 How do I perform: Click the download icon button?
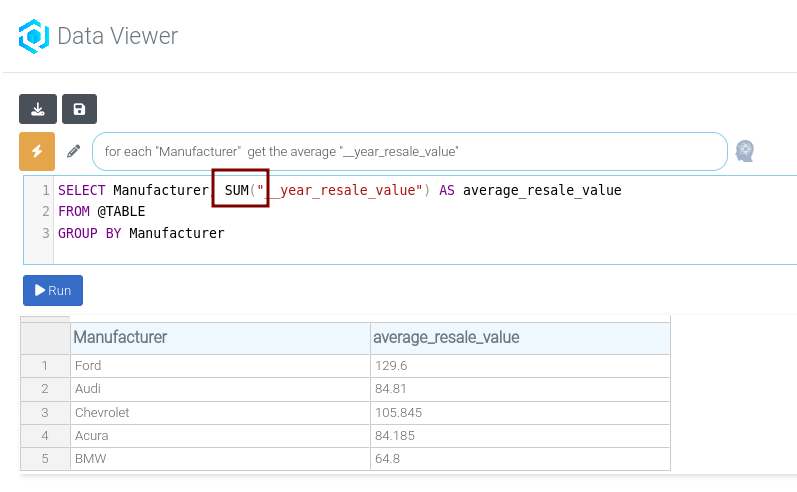click(x=38, y=109)
